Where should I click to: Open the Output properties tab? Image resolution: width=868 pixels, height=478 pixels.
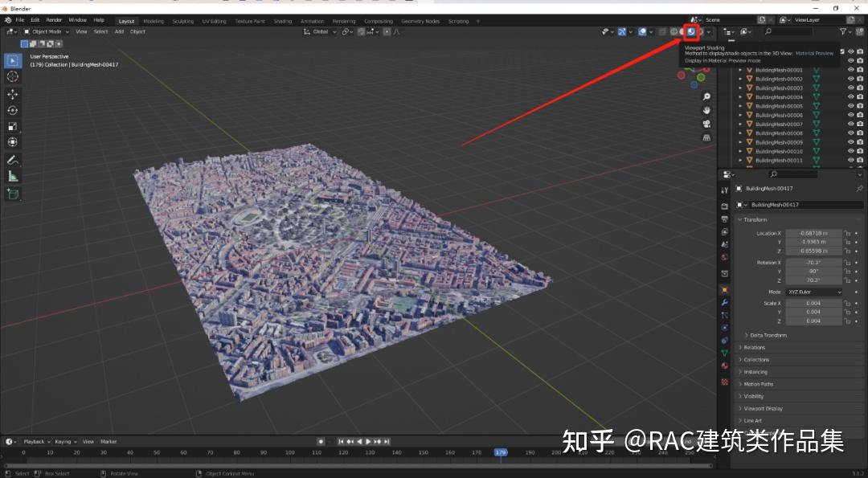[725, 219]
